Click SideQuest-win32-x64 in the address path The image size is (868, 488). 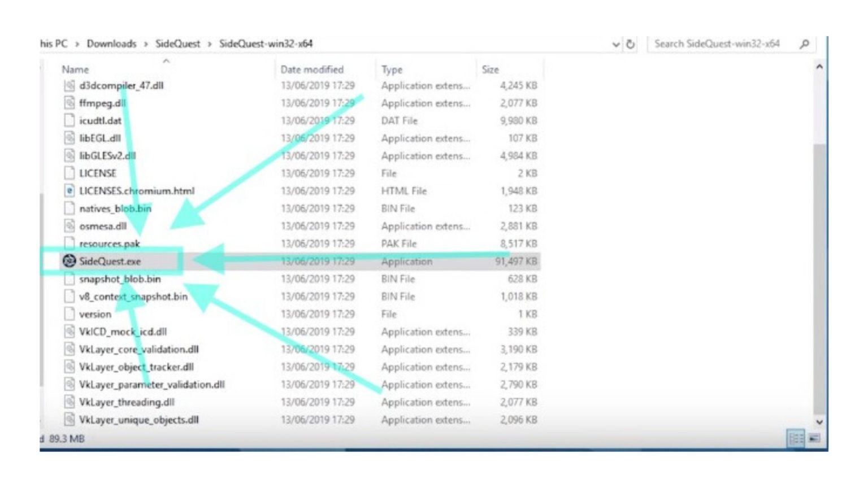[266, 44]
